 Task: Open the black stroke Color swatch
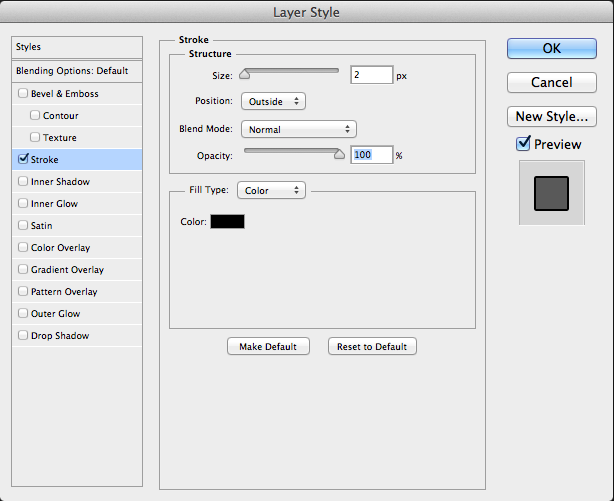point(228,221)
